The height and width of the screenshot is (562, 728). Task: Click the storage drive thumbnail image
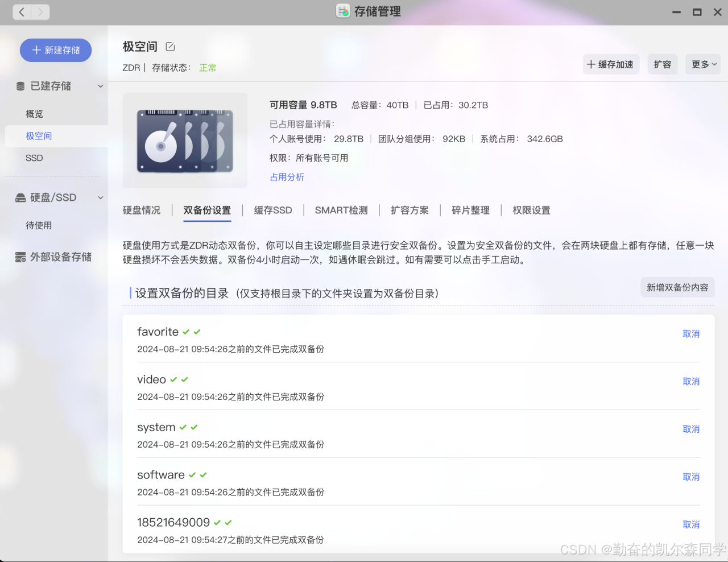pos(185,140)
